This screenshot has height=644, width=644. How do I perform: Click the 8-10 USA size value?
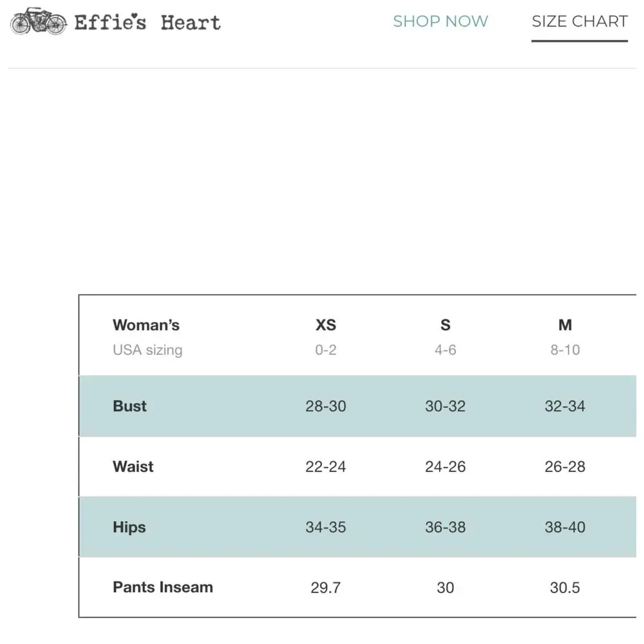pos(565,350)
